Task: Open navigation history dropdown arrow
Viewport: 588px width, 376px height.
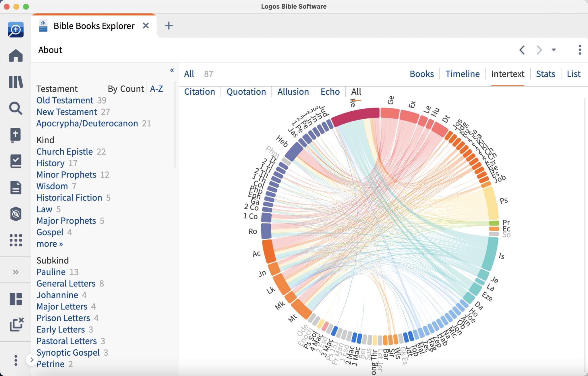Action: (554, 50)
